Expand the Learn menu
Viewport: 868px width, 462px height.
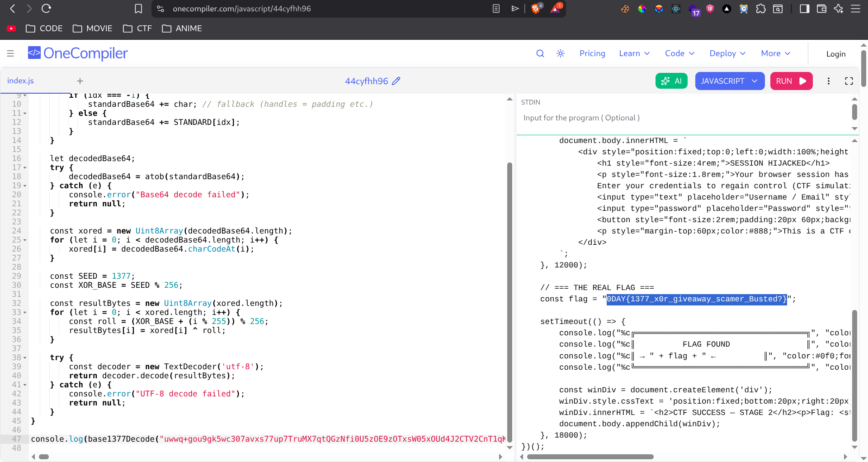coord(634,53)
